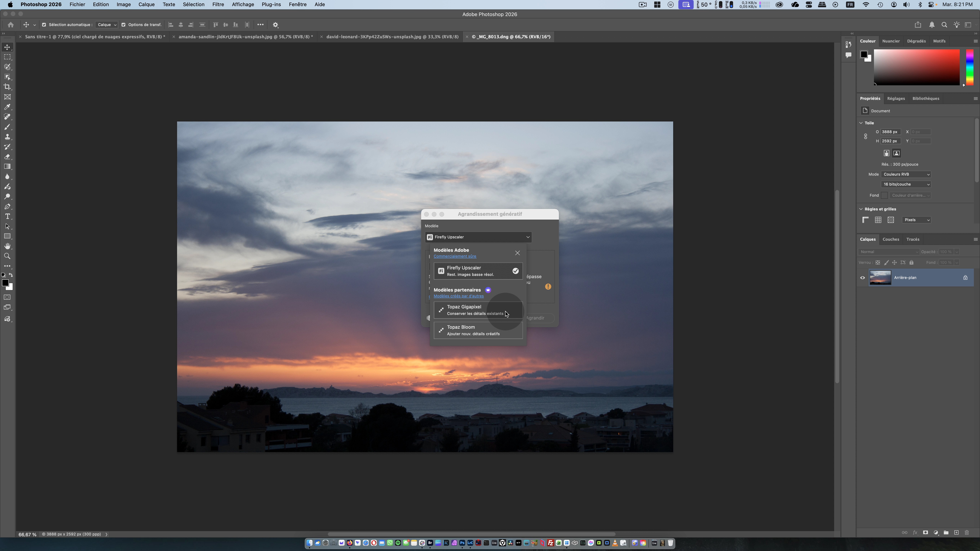Viewport: 980px width, 551px height.
Task: Switch to the Couches tab
Action: pos(891,239)
